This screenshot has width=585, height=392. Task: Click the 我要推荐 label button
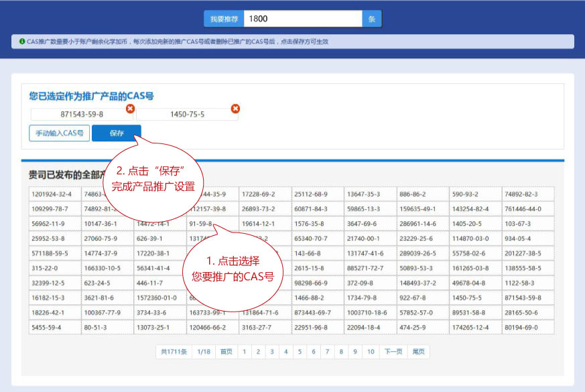223,19
